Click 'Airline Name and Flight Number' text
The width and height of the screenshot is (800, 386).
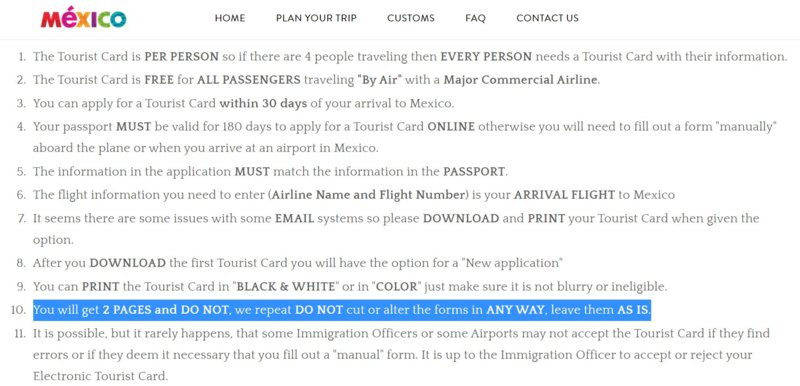tap(368, 195)
